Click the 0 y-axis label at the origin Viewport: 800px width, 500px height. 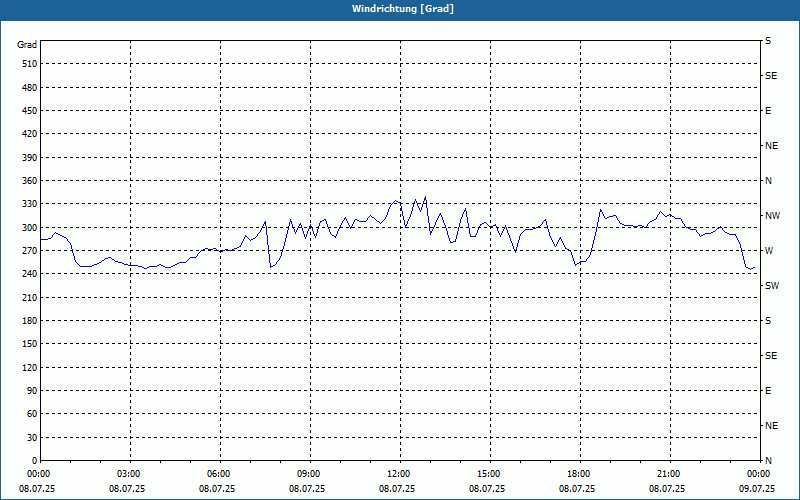(x=35, y=461)
